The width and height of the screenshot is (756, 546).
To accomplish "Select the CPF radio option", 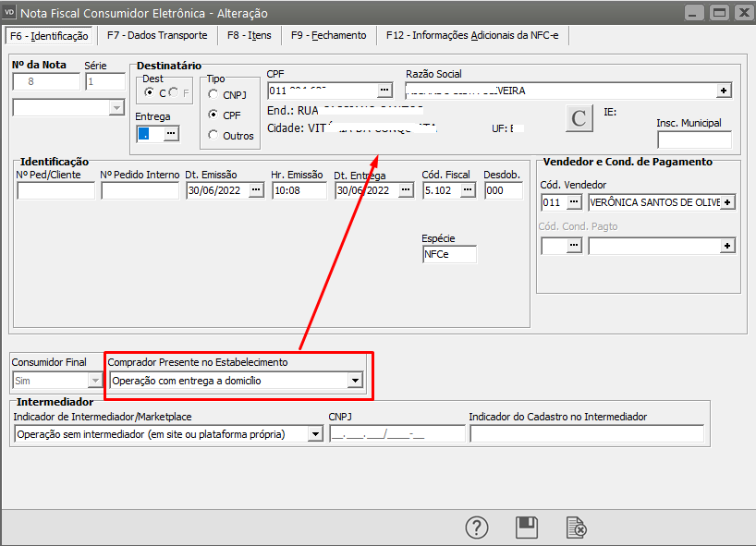I will 213,115.
